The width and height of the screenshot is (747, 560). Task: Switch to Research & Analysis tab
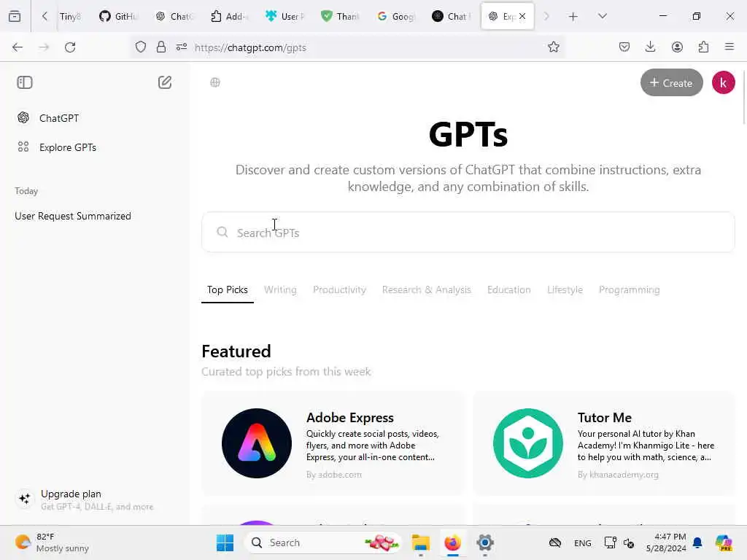(426, 290)
